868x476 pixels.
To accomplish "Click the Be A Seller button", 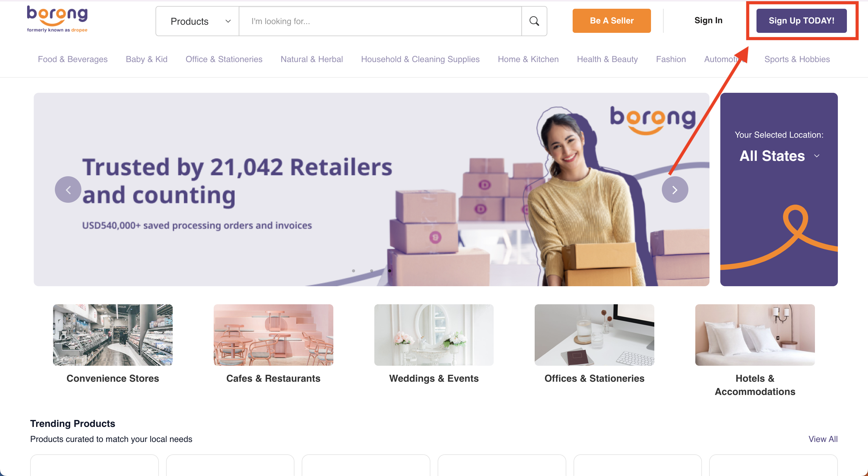I will click(612, 21).
